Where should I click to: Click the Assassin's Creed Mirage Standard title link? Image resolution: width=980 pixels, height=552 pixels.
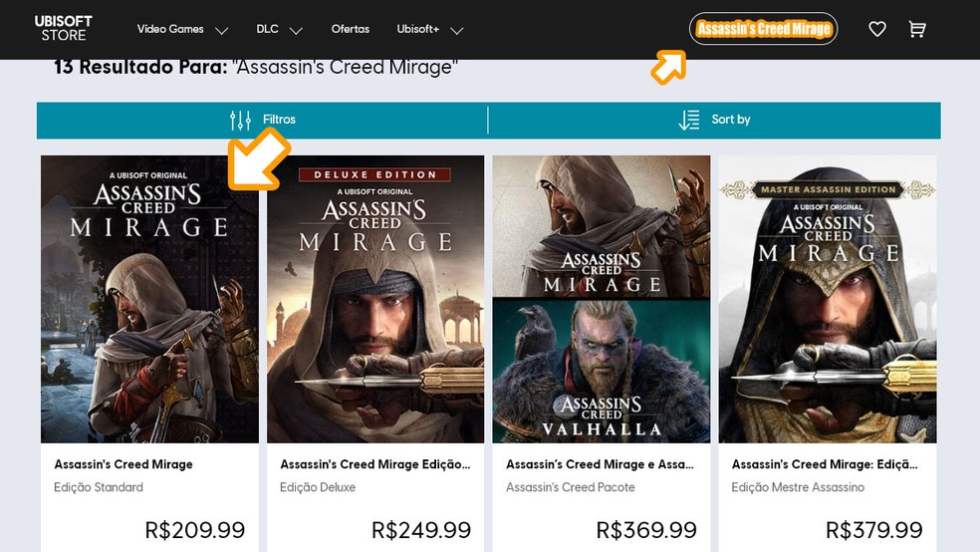click(123, 464)
